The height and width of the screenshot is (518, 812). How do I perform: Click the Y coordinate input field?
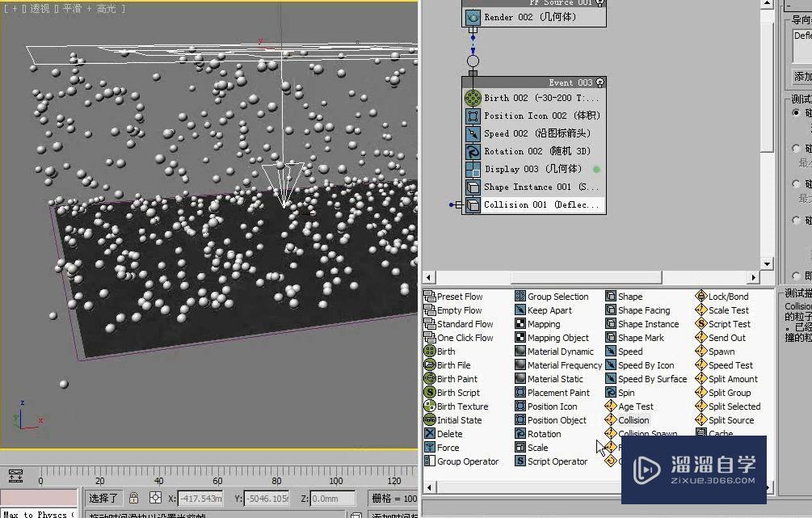point(267,499)
